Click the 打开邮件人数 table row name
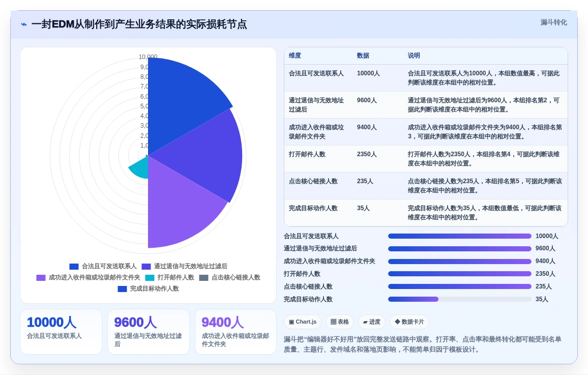The height and width of the screenshot is (375, 588). tap(307, 155)
